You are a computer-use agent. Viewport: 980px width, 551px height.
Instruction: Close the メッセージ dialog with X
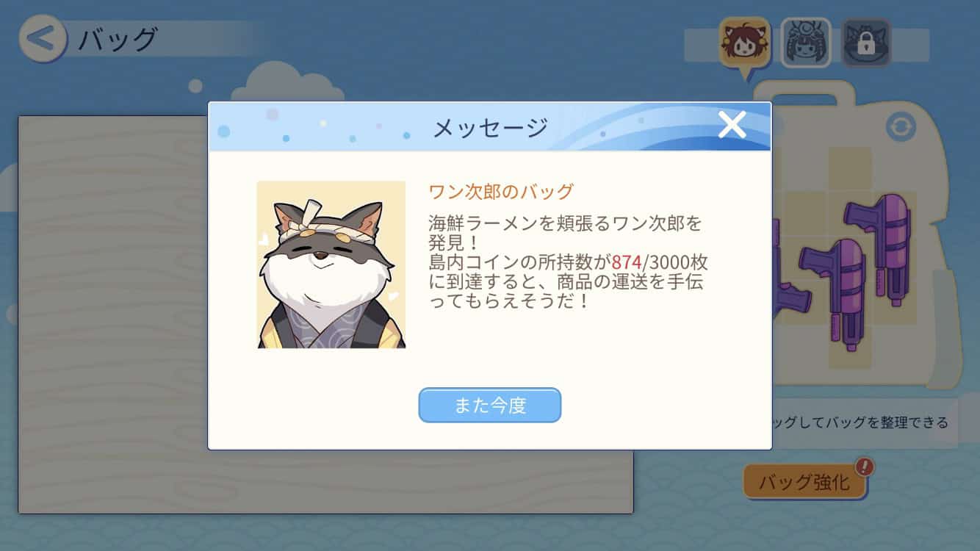pyautogui.click(x=732, y=125)
